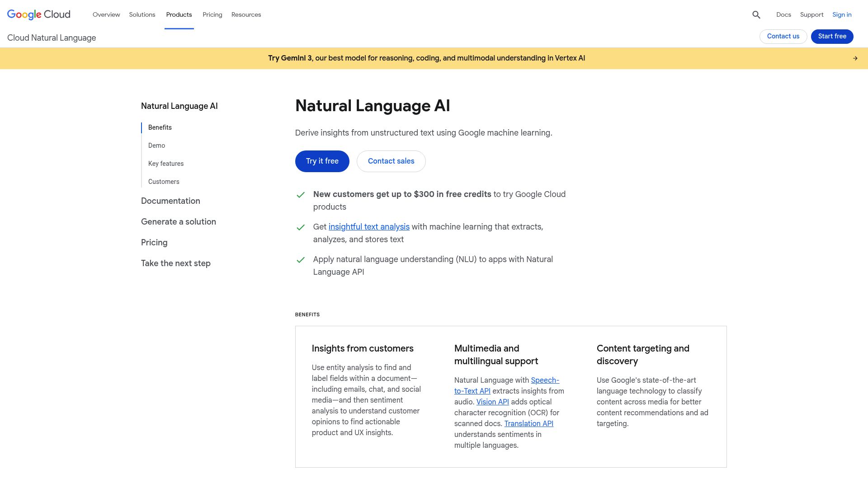The image size is (868, 488).
Task: Open the insightful text analysis link
Action: point(368,226)
